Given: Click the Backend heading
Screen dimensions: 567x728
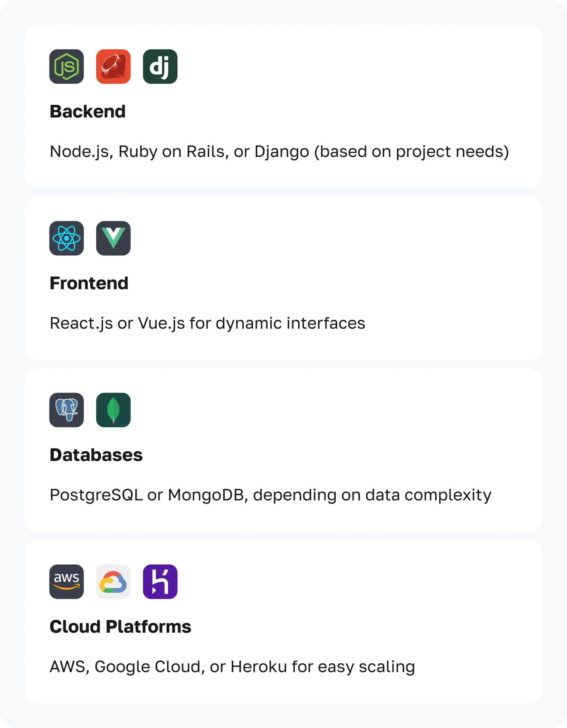Looking at the screenshot, I should coord(88,111).
